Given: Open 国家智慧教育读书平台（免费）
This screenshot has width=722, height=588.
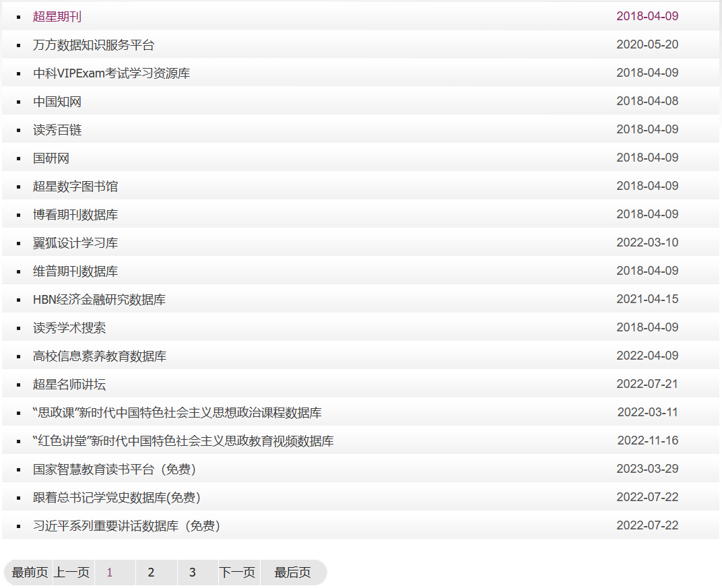Looking at the screenshot, I should click(x=114, y=469).
